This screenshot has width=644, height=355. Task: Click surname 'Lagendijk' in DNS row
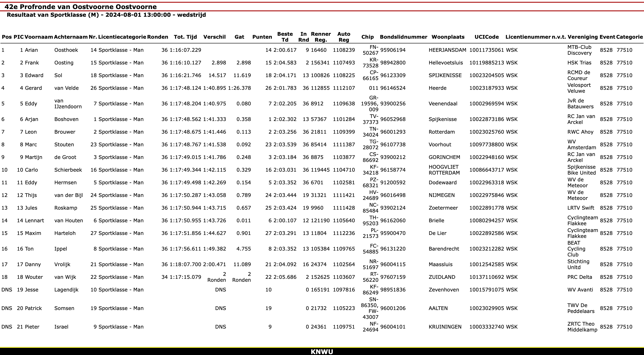pos(66,290)
